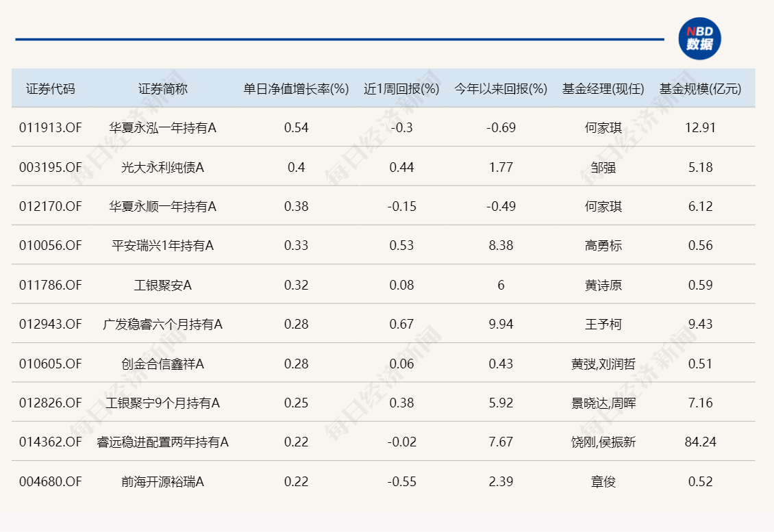Image resolution: width=774 pixels, height=532 pixels.
Task: Click weekly return -0.02
Action: point(401,442)
